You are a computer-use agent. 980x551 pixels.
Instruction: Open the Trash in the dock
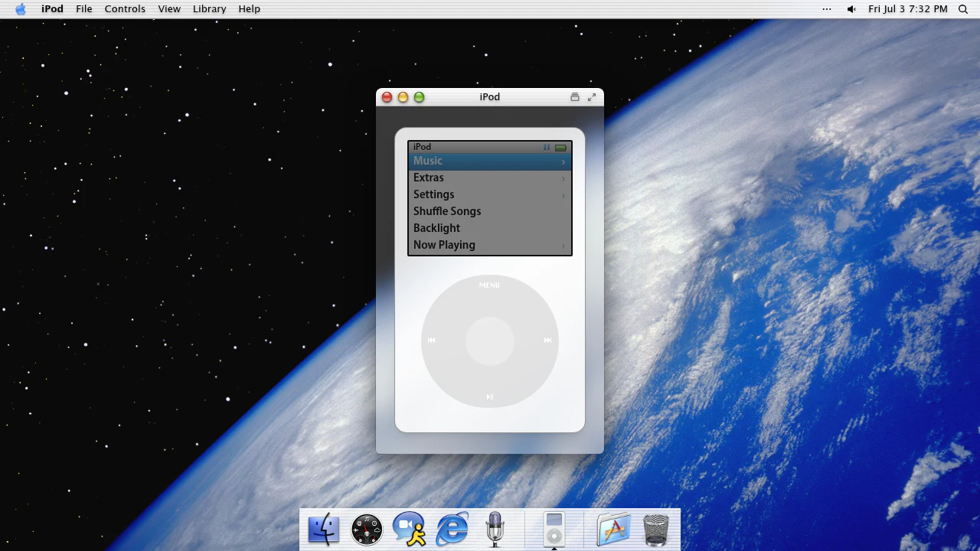(x=656, y=529)
